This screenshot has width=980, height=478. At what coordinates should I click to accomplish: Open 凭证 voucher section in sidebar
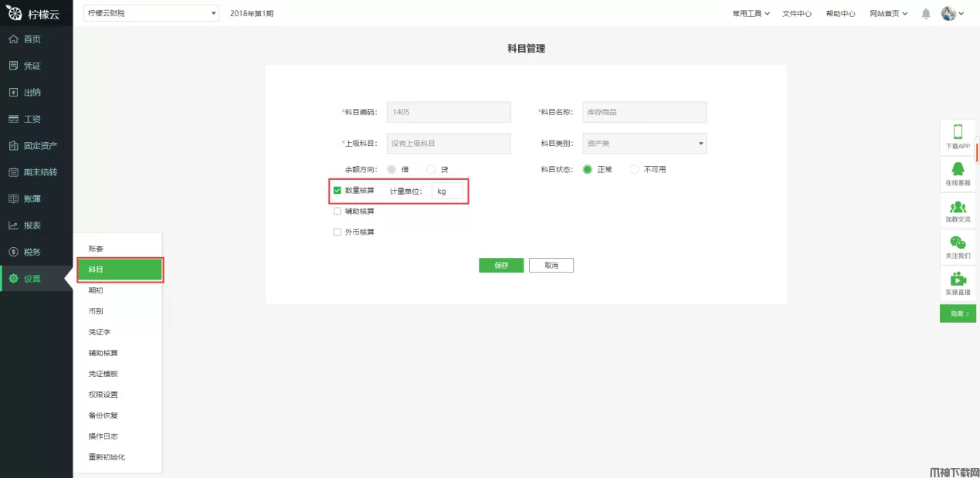pos(36,66)
